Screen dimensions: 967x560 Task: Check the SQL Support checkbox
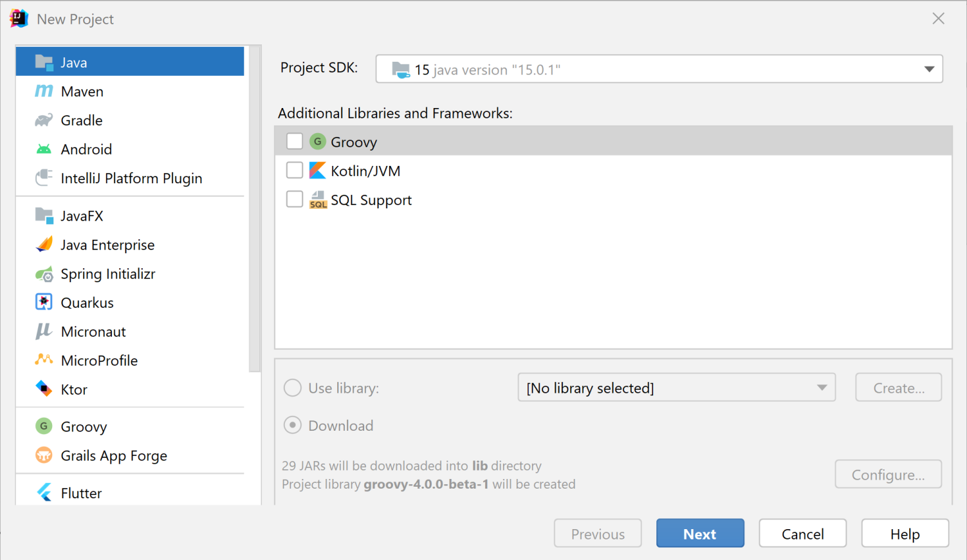click(x=295, y=199)
